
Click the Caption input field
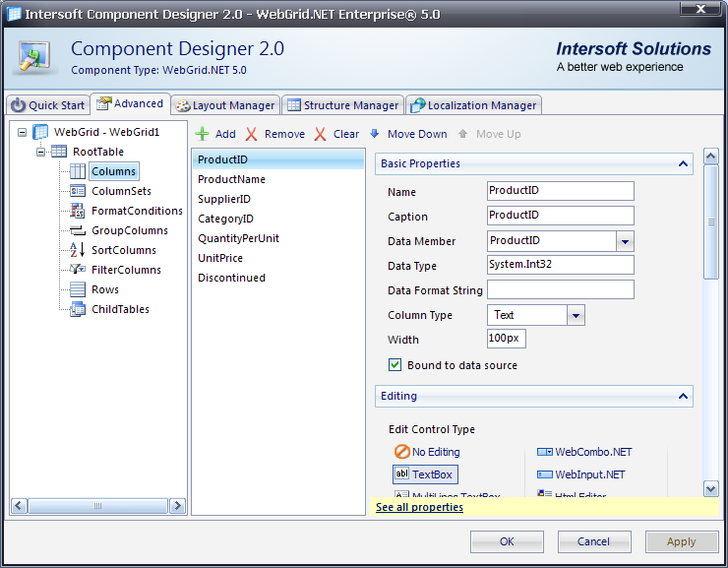pos(561,216)
